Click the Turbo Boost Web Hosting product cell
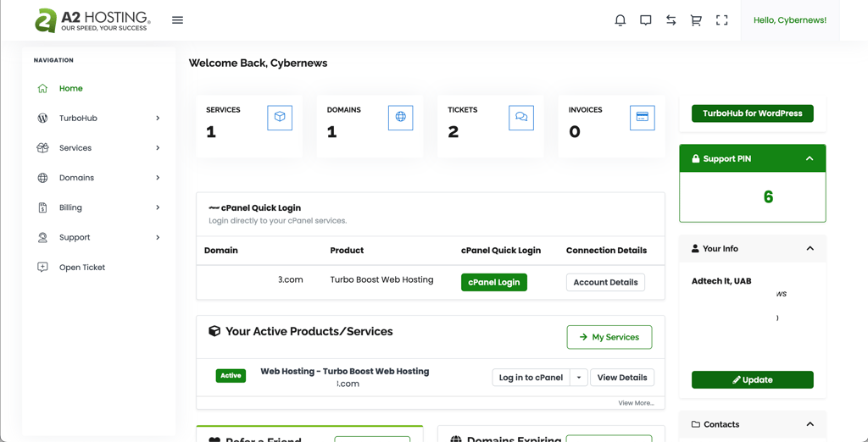This screenshot has height=442, width=868. coord(382,280)
